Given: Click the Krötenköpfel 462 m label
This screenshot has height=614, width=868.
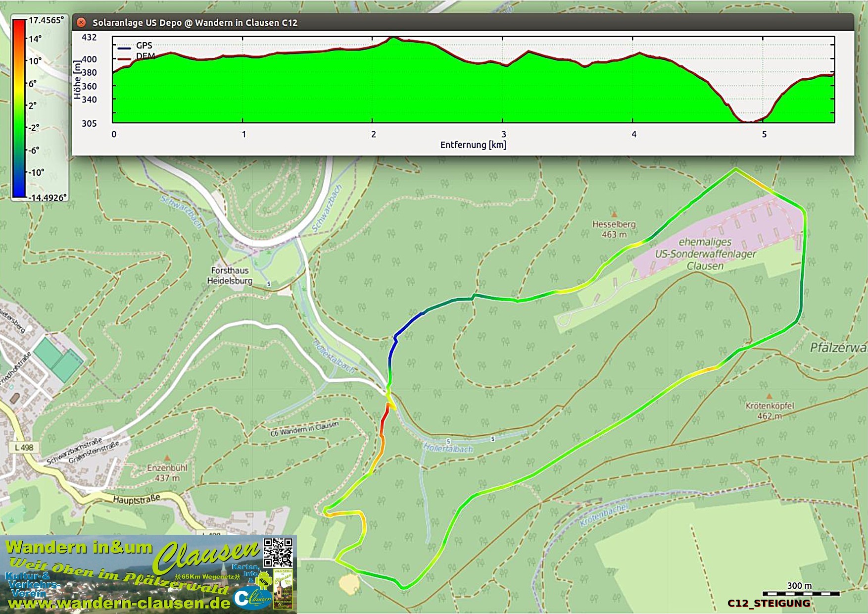Looking at the screenshot, I should [x=770, y=410].
